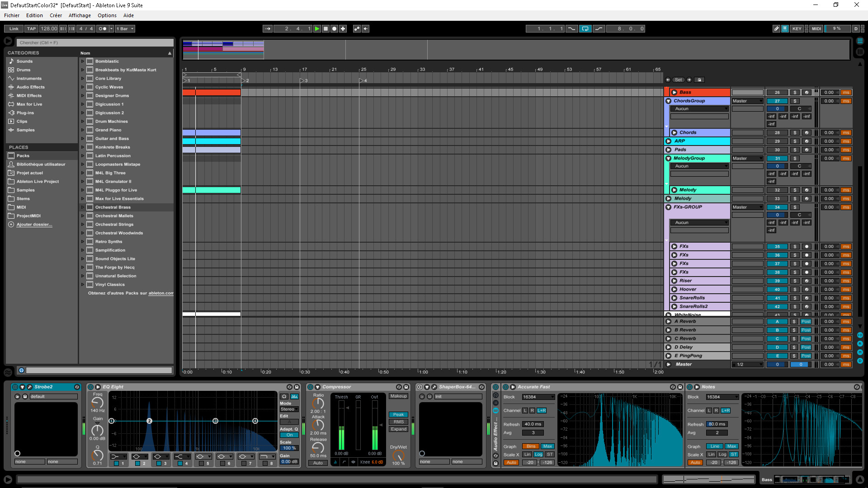Click the Automation icon in transport

pyautogui.click(x=357, y=28)
